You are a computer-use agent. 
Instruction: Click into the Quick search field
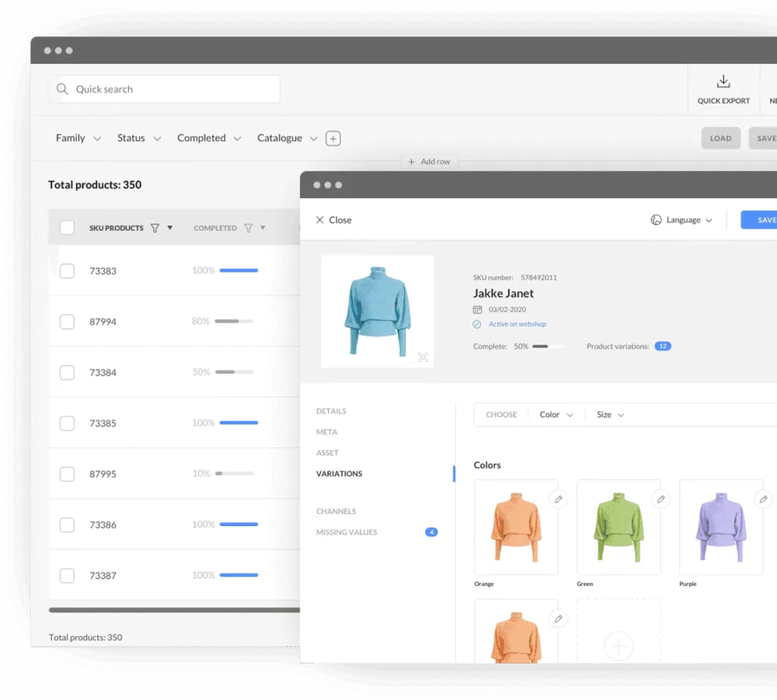(x=164, y=90)
